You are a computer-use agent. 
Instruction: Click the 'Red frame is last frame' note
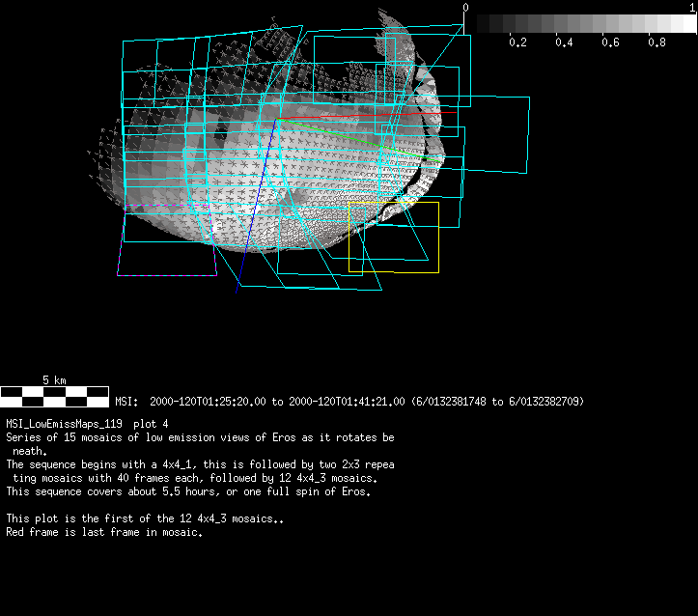click(104, 532)
